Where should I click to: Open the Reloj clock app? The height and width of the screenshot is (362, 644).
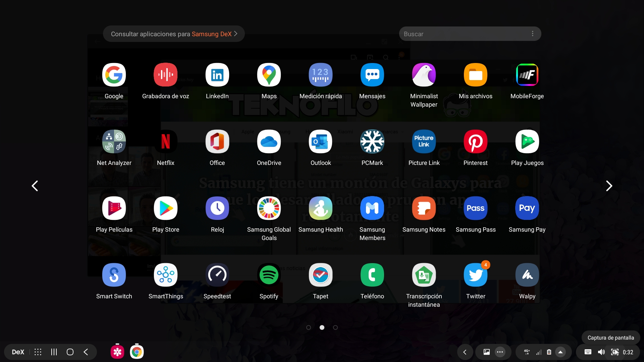pyautogui.click(x=217, y=208)
